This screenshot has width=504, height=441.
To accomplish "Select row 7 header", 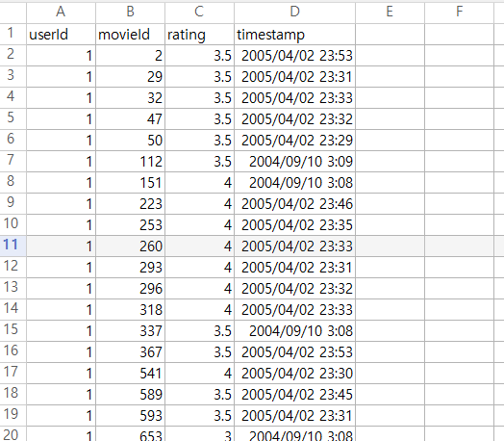I will (13, 161).
